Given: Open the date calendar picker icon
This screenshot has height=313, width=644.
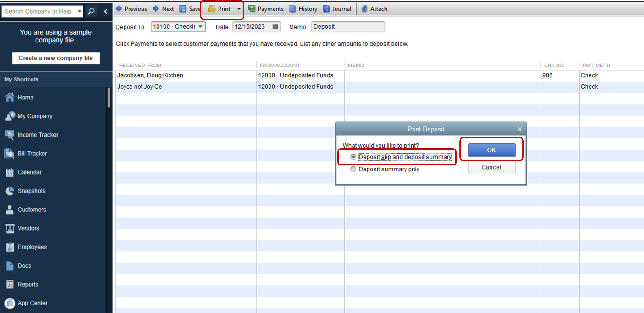Looking at the screenshot, I should (x=275, y=27).
